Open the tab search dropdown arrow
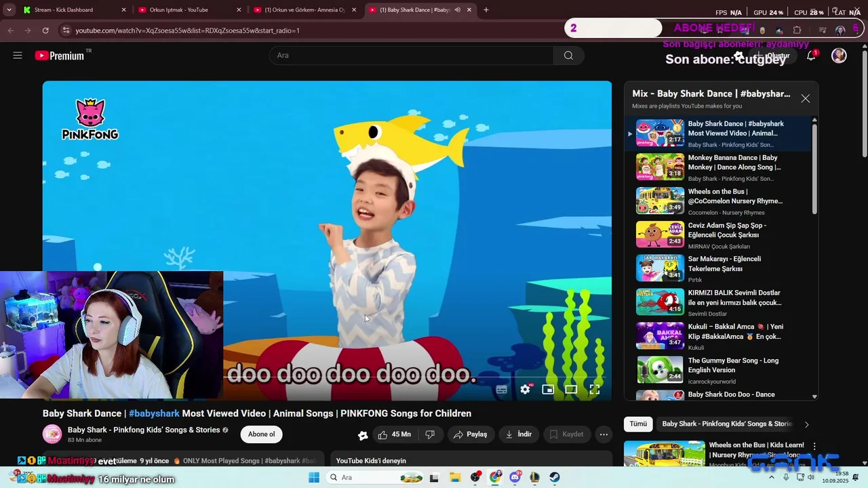Screen dimensions: 868x488 (x=9, y=10)
